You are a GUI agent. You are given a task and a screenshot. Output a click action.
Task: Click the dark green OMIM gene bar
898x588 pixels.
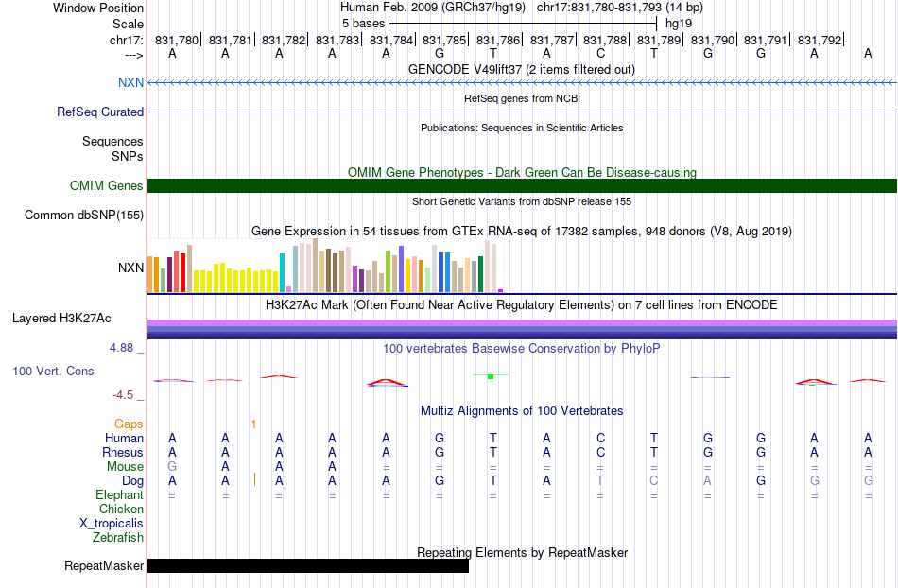tap(523, 185)
